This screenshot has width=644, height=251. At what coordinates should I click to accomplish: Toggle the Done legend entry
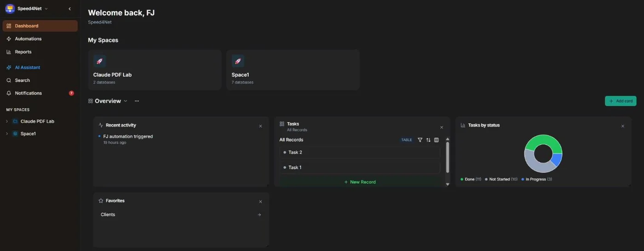tap(471, 179)
